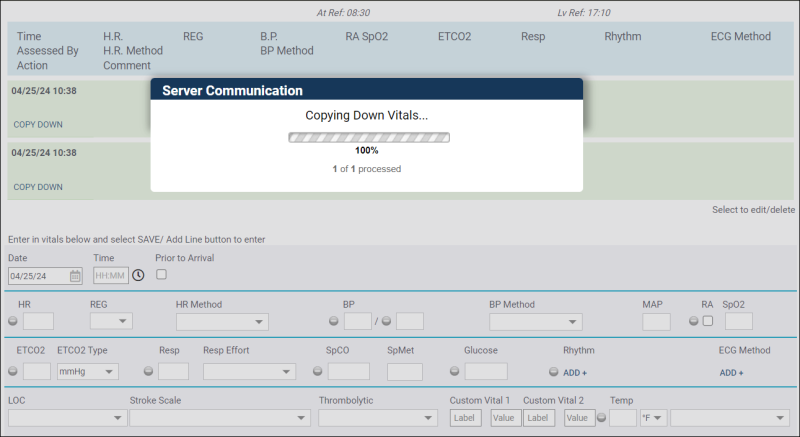The image size is (800, 437).
Task: Click '1 of 1 processed' status text
Action: [366, 169]
